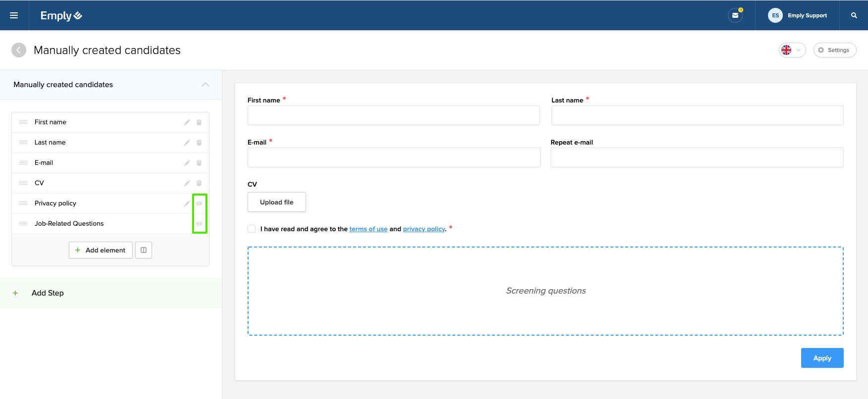868x399 pixels.
Task: Click the Apply button
Action: click(822, 358)
